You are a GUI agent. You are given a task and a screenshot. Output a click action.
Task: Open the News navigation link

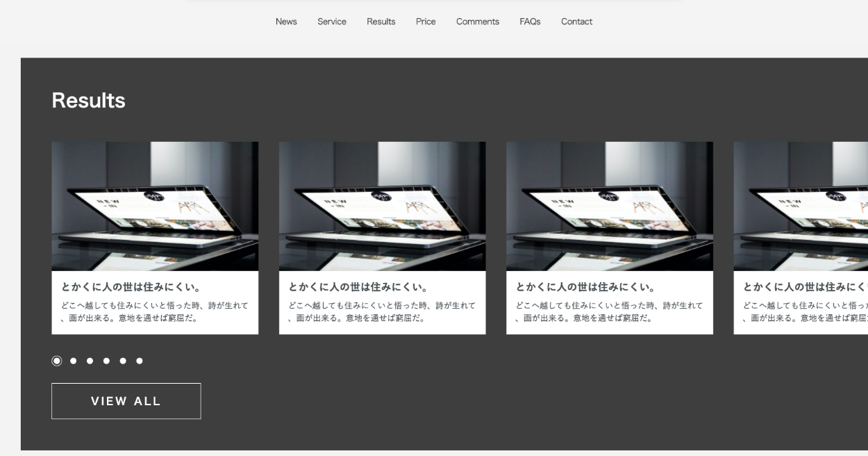click(x=286, y=22)
